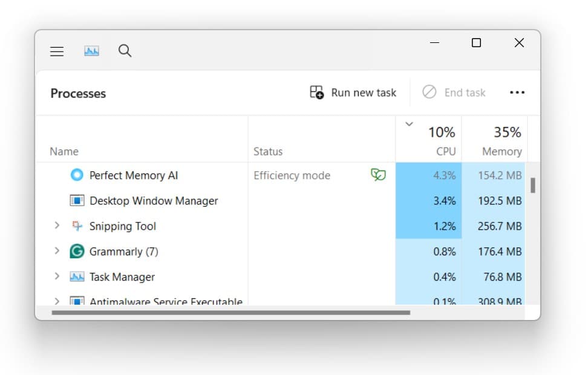Click the Task Manager app icon in titlebar
The height and width of the screenshot is (375, 588).
coord(91,51)
